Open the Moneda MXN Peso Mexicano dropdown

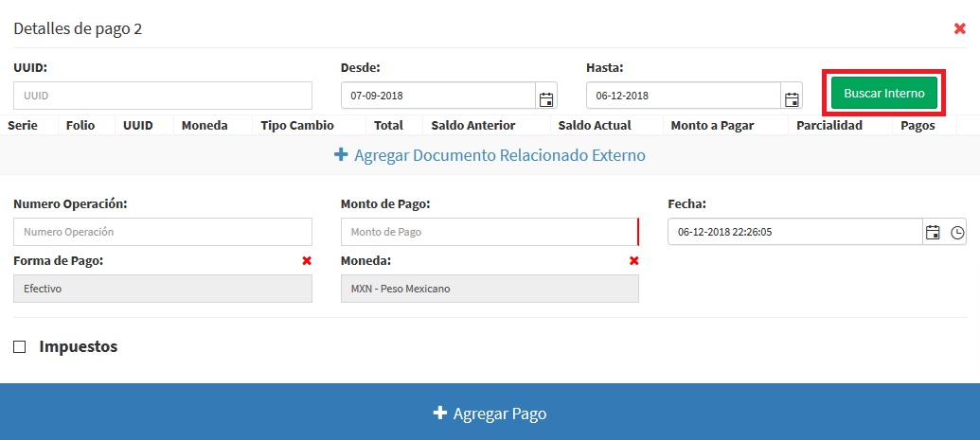point(489,289)
